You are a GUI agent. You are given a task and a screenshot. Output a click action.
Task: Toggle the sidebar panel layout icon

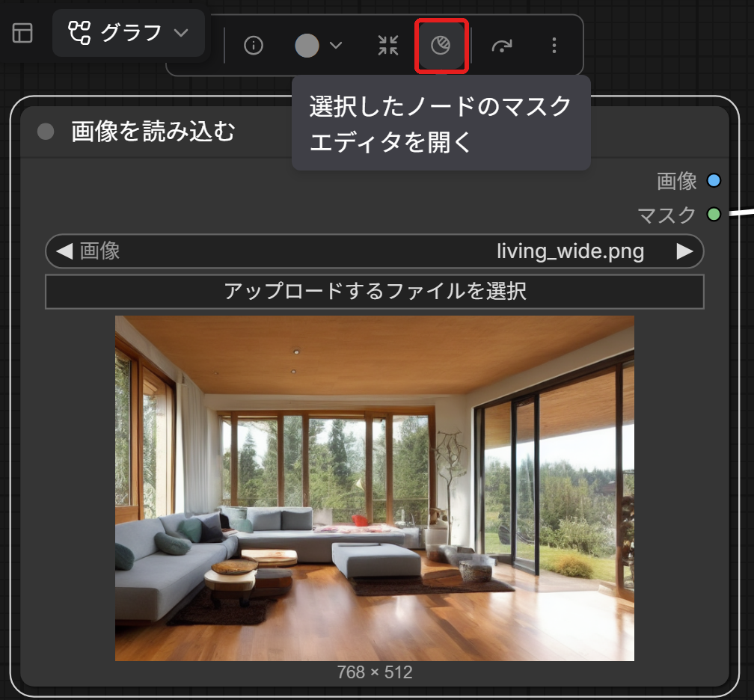pos(22,33)
